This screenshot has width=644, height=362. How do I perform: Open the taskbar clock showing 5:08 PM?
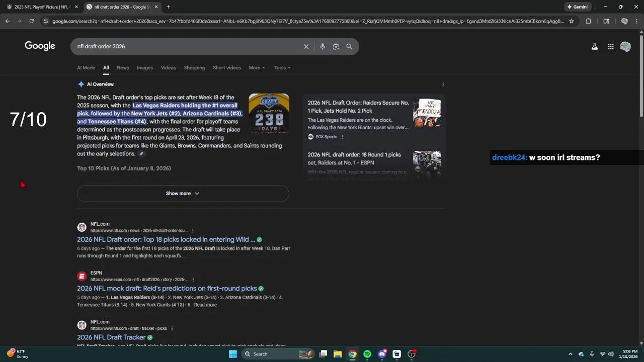click(x=630, y=354)
